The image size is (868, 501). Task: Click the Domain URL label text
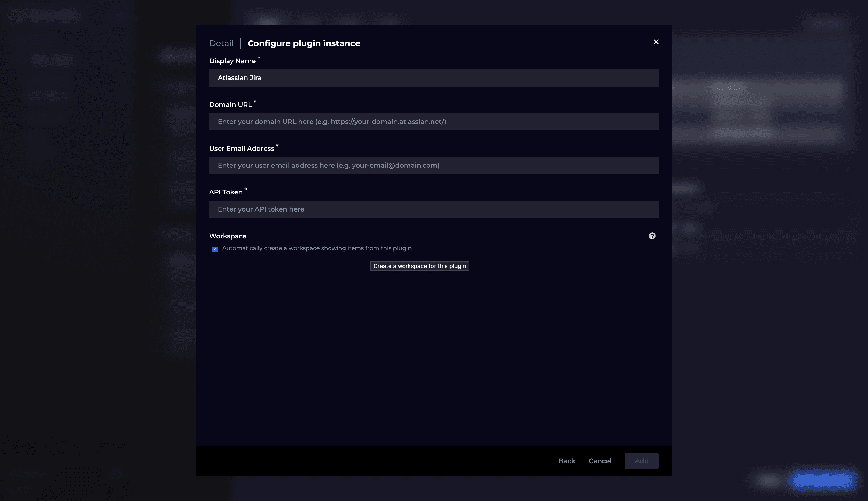click(x=230, y=105)
